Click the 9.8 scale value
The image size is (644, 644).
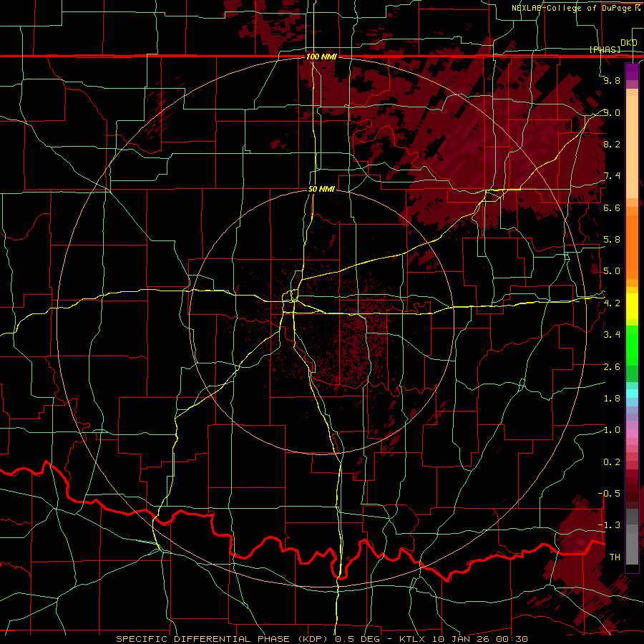pyautogui.click(x=612, y=80)
